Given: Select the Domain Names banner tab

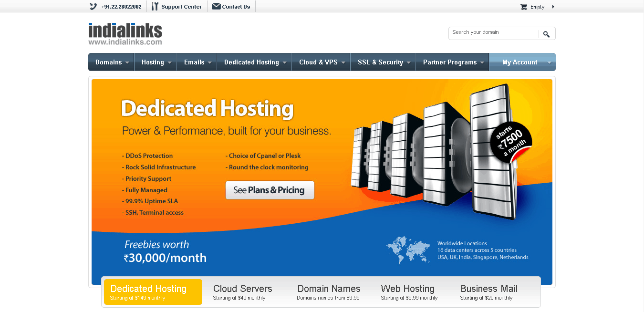Looking at the screenshot, I should 329,292.
